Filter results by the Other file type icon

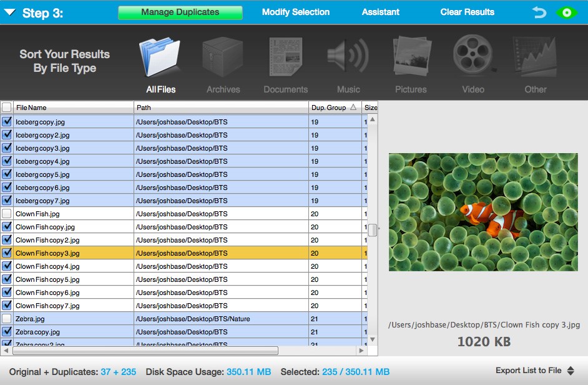pyautogui.click(x=535, y=56)
